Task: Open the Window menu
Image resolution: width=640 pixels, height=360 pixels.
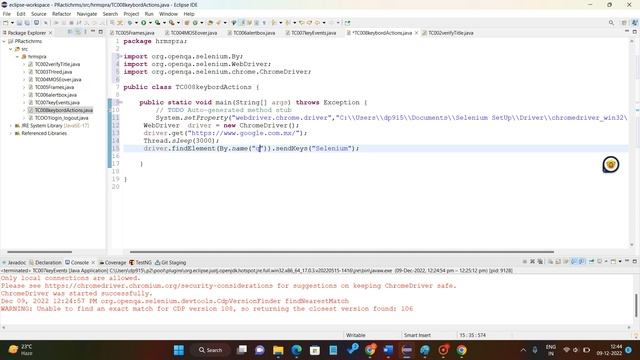Action: pos(168,14)
